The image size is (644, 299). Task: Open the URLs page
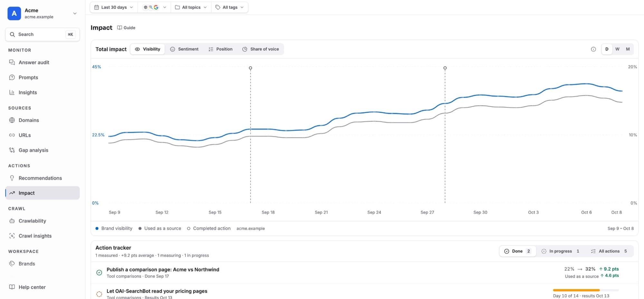(42, 135)
